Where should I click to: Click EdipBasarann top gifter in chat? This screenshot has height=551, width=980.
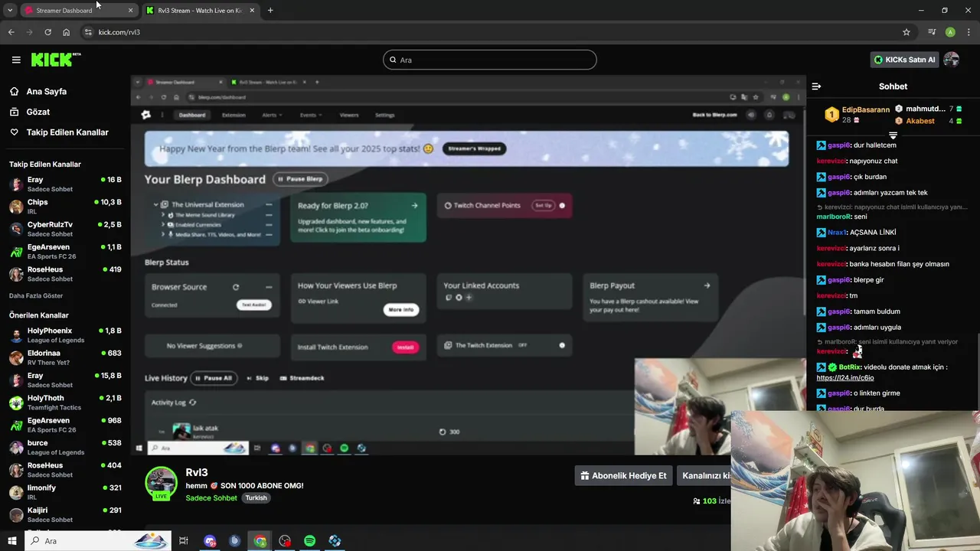pos(857,115)
